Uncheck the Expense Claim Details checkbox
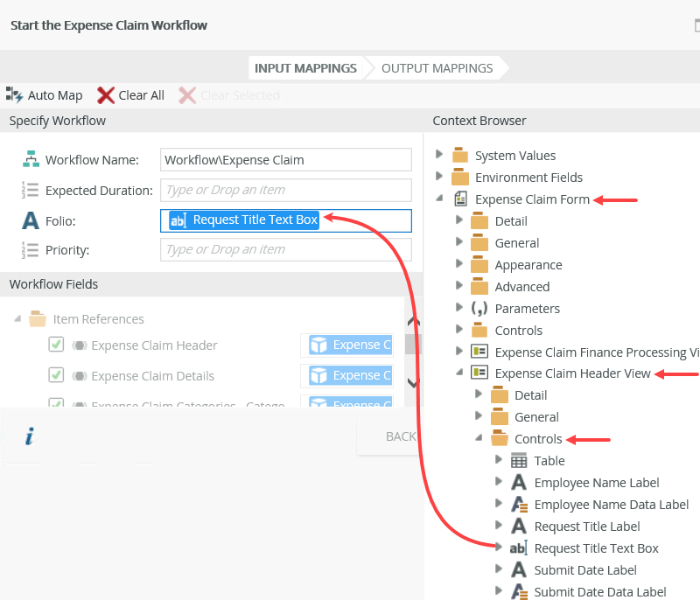700x600 pixels. coord(56,375)
